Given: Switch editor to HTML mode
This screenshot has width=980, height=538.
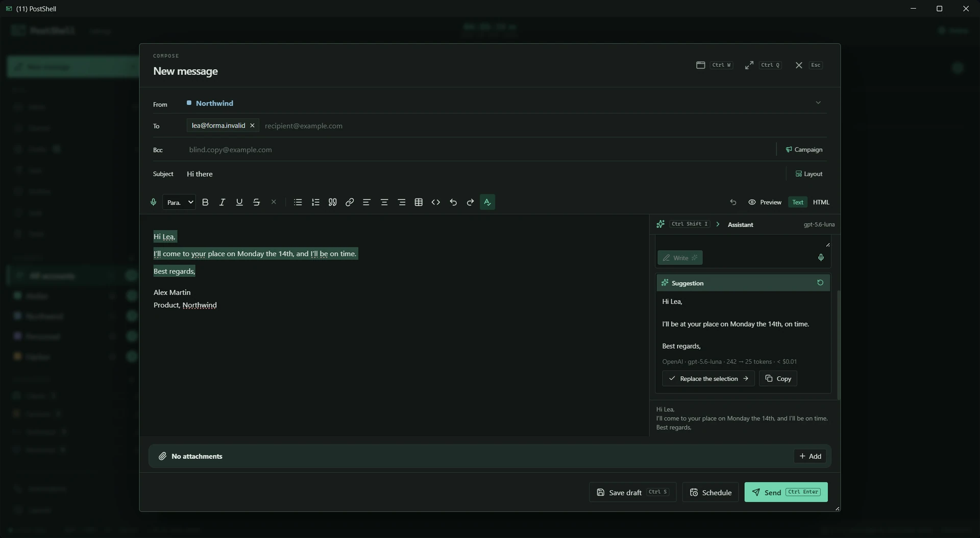Looking at the screenshot, I should pos(821,202).
